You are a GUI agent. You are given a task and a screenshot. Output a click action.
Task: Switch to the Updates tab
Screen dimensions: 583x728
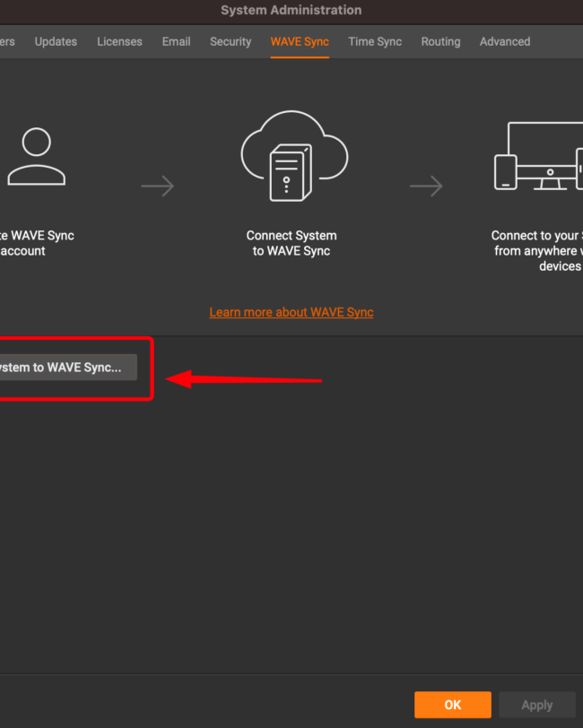tap(56, 42)
